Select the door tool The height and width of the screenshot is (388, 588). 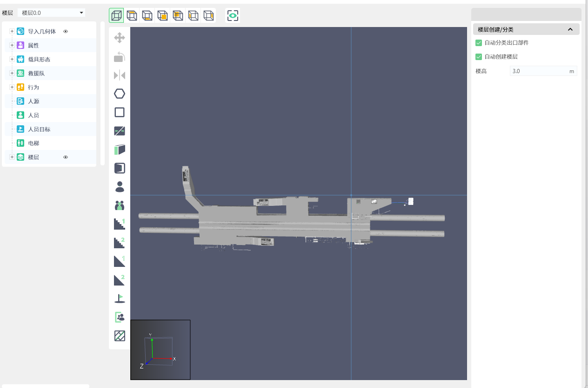pyautogui.click(x=120, y=168)
